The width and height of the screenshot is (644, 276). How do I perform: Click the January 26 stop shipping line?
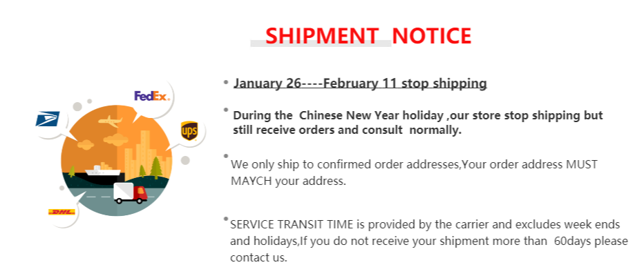(360, 83)
